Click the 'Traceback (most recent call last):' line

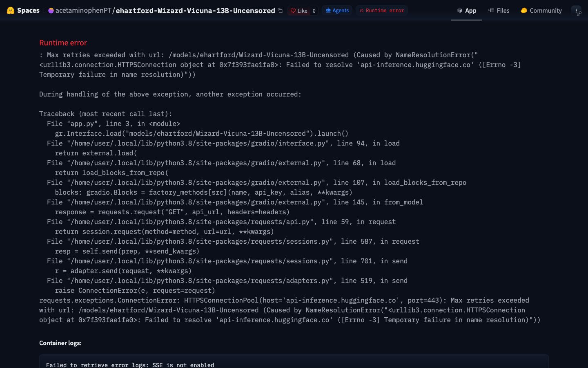pyautogui.click(x=106, y=114)
